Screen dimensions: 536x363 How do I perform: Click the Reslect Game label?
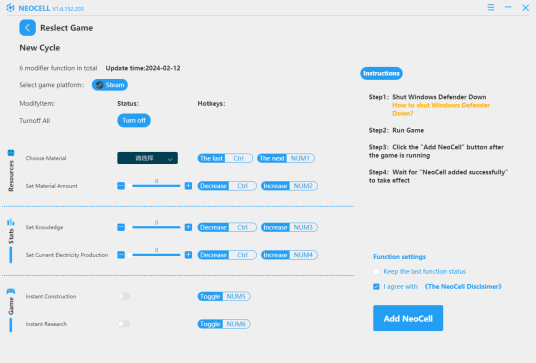[x=66, y=28]
